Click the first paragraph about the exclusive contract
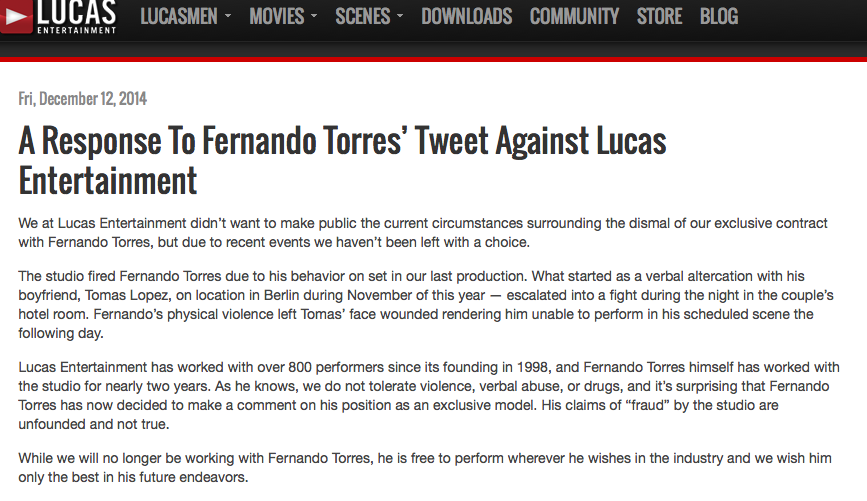 click(x=423, y=233)
